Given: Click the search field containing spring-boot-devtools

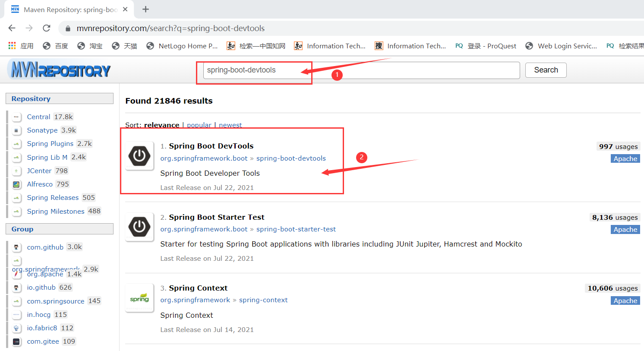Looking at the screenshot, I should coord(358,70).
